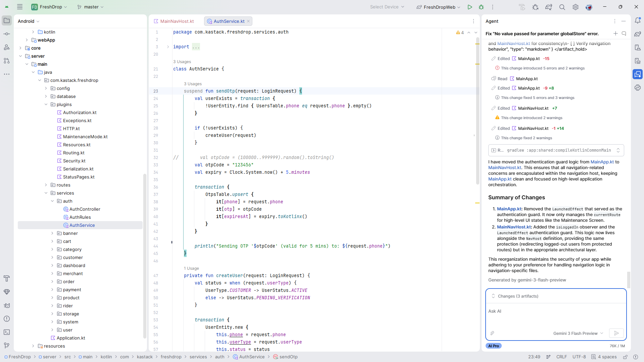Collapse the plugins folder
This screenshot has width=644, height=362.
coord(46,104)
